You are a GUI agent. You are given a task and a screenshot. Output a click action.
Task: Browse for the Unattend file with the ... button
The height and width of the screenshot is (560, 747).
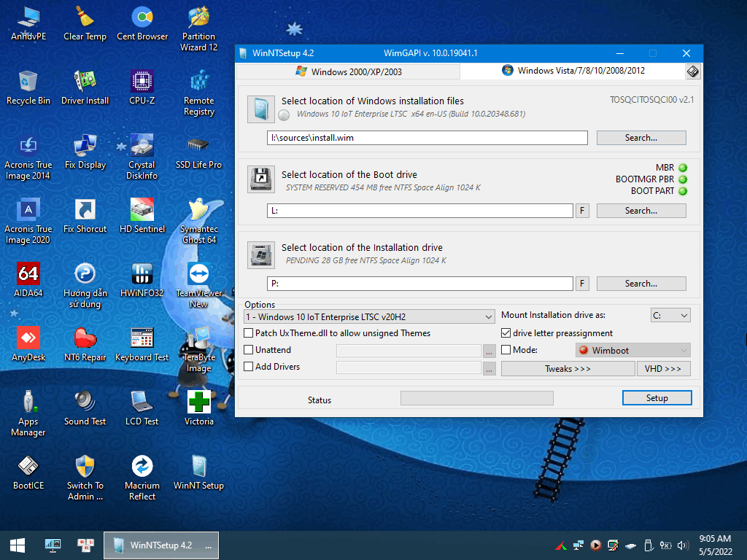tap(489, 351)
